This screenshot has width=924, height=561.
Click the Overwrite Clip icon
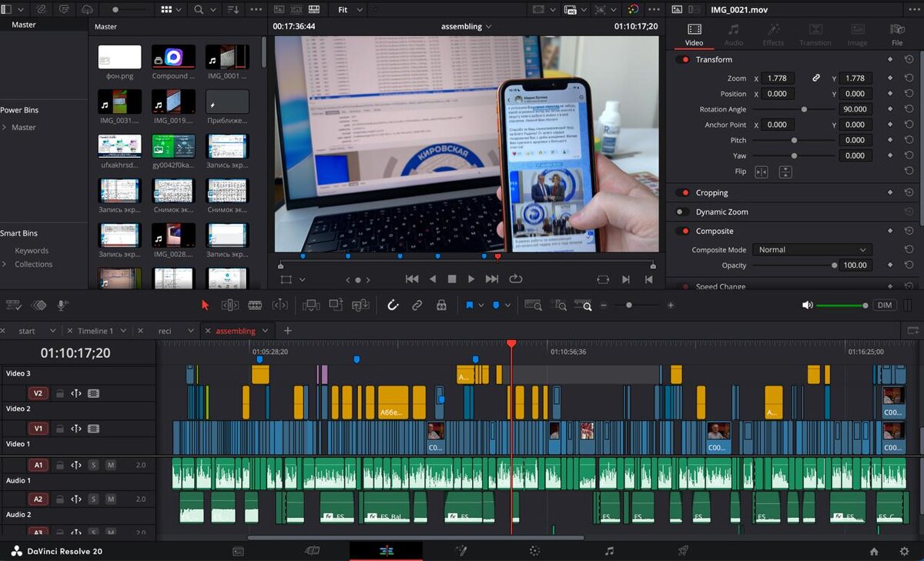tap(336, 306)
